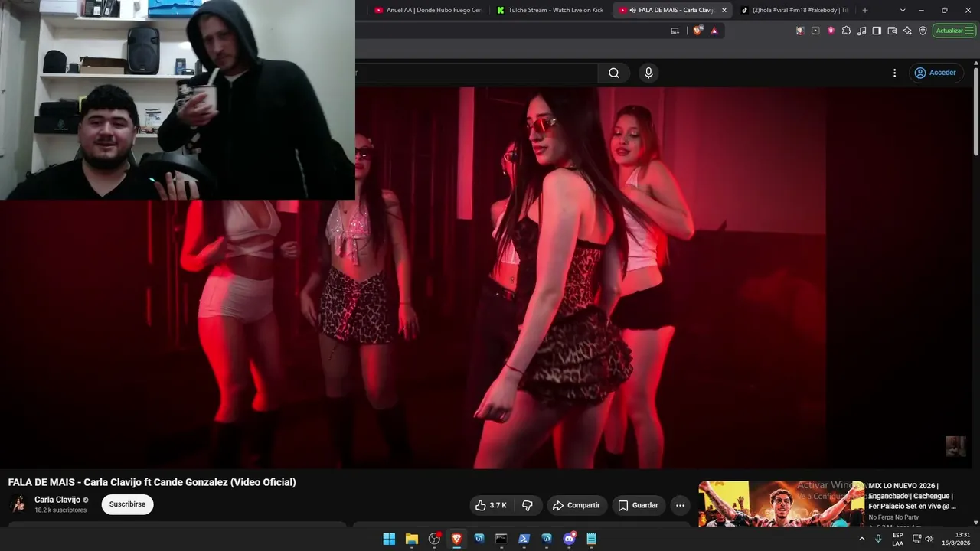The image size is (980, 551).
Task: Open the No Ferpa No Party channel
Action: pos(893,517)
